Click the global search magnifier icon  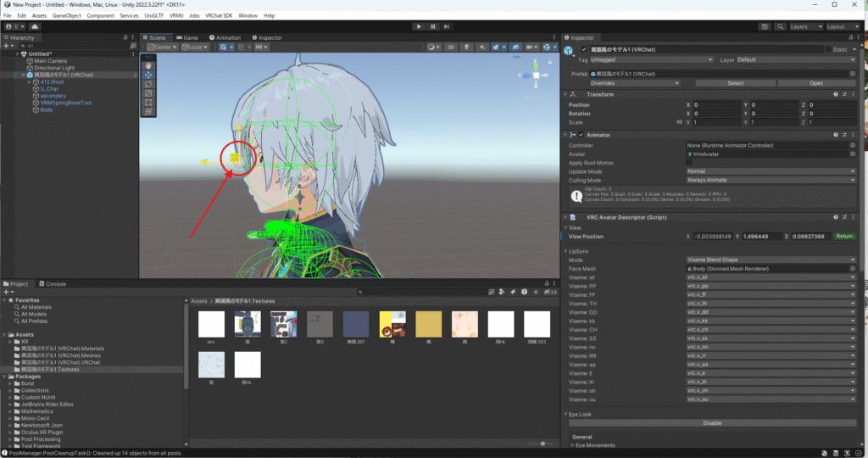coord(780,26)
